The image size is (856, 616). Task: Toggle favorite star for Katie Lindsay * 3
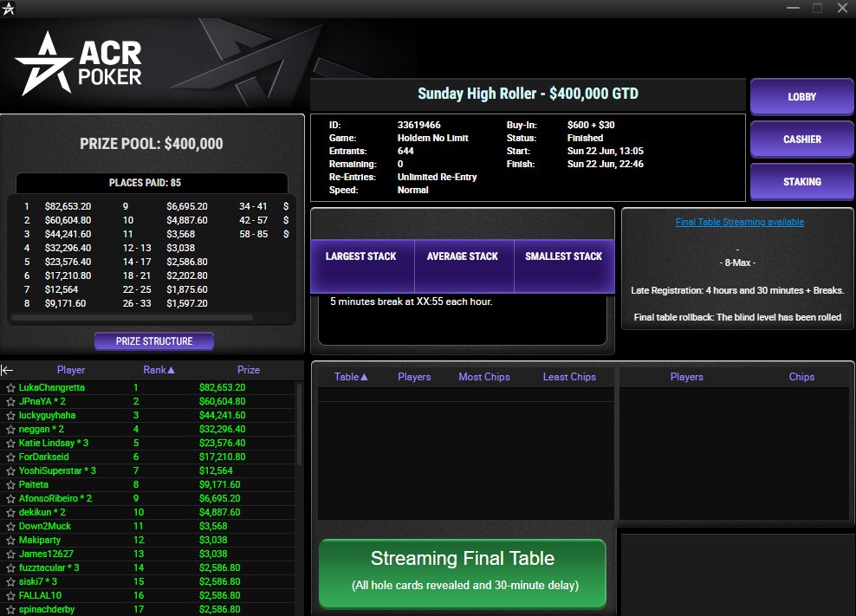(x=10, y=443)
